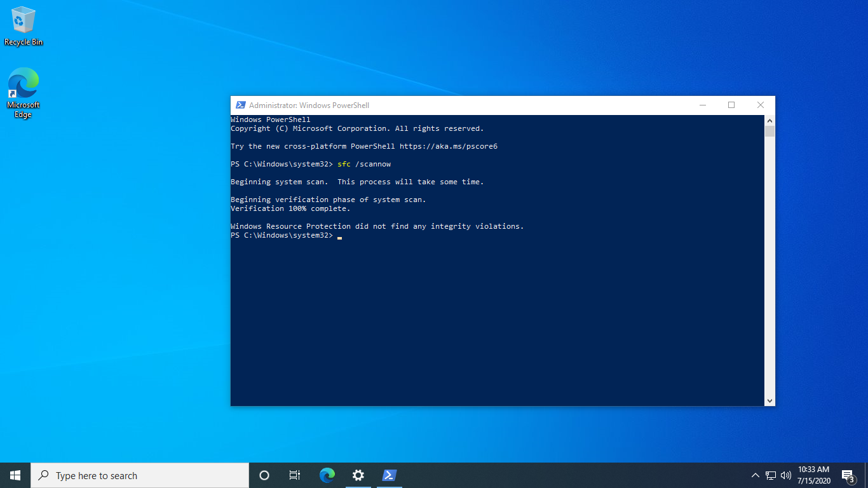The image size is (868, 488).
Task: Show hidden tray icons chevron
Action: [x=756, y=475]
